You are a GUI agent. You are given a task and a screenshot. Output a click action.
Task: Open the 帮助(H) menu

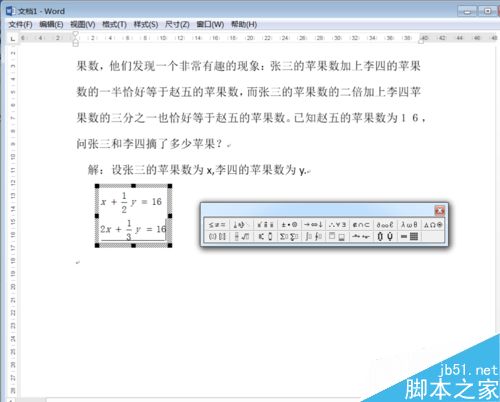pos(244,24)
